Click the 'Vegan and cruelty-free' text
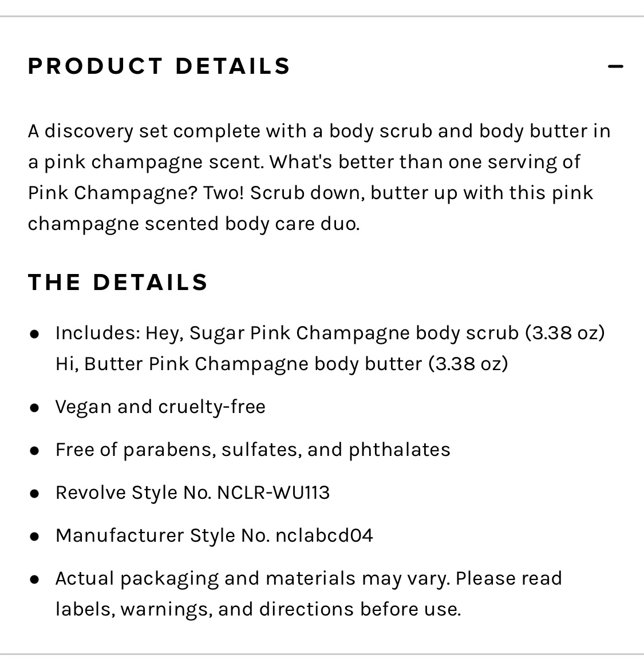 click(x=160, y=407)
